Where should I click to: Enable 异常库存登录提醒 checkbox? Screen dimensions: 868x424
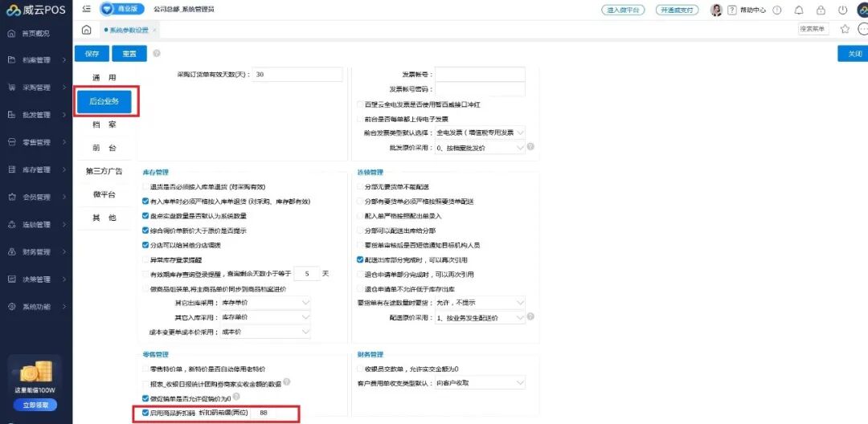pos(145,259)
